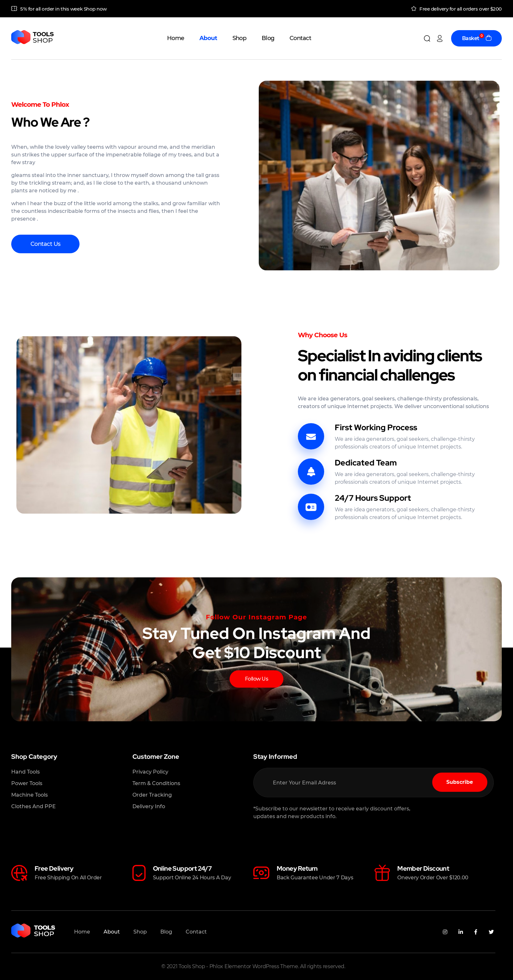This screenshot has width=513, height=980.
Task: Open Twitter social icon in footer
Action: pos(491,932)
